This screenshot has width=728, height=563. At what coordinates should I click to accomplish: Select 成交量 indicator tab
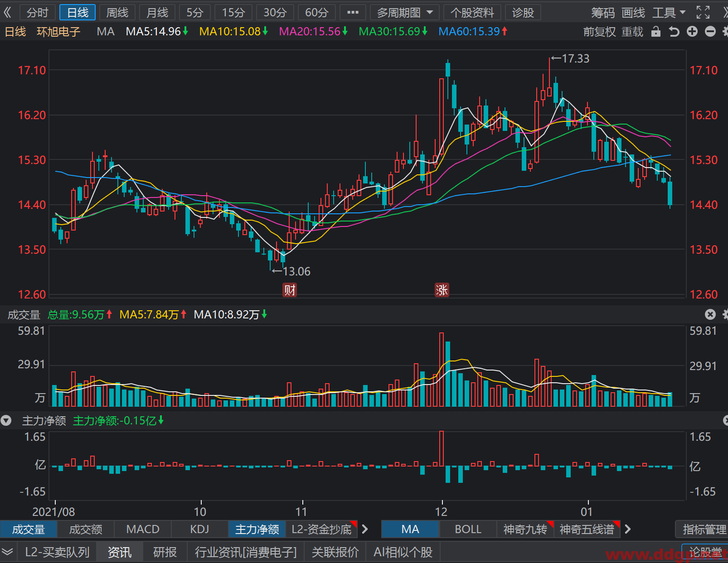[x=29, y=529]
